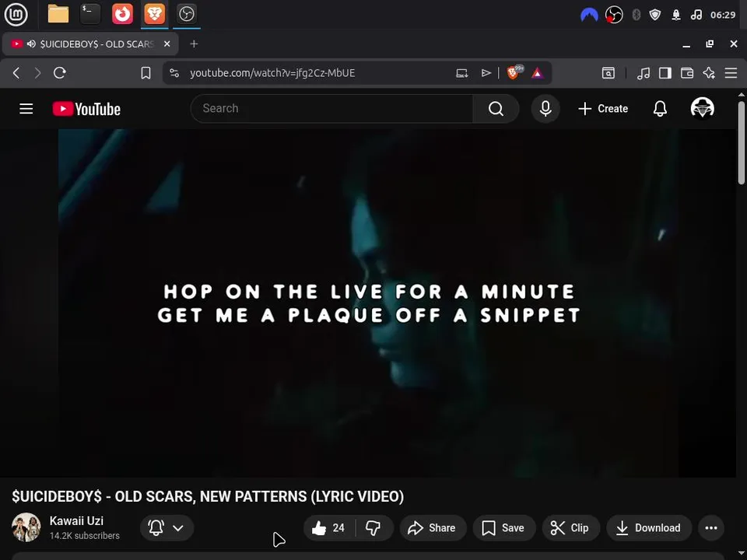
Task: Open the music note tray icon
Action: tap(696, 16)
